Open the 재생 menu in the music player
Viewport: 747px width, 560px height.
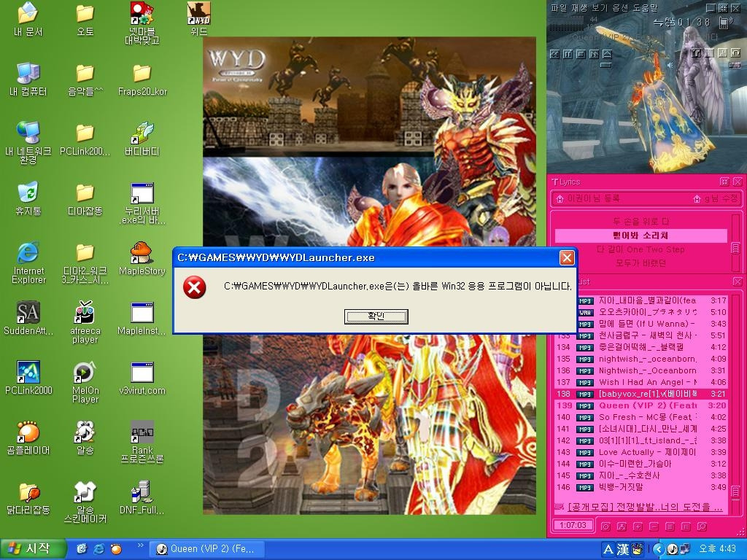click(581, 7)
